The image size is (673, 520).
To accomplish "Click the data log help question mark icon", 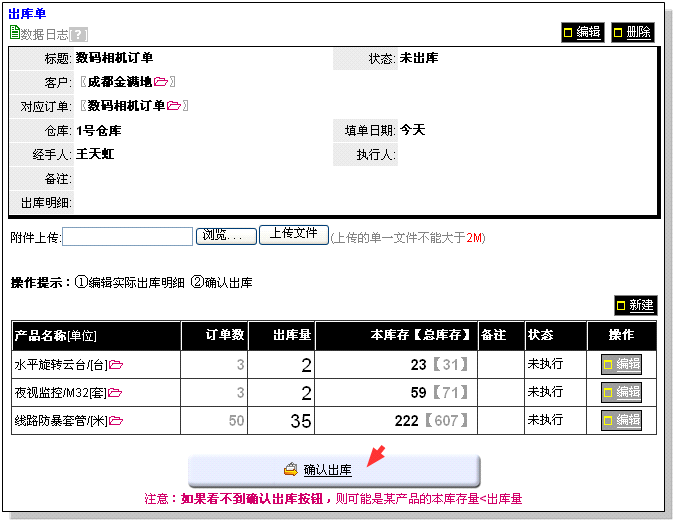I will 78,34.
